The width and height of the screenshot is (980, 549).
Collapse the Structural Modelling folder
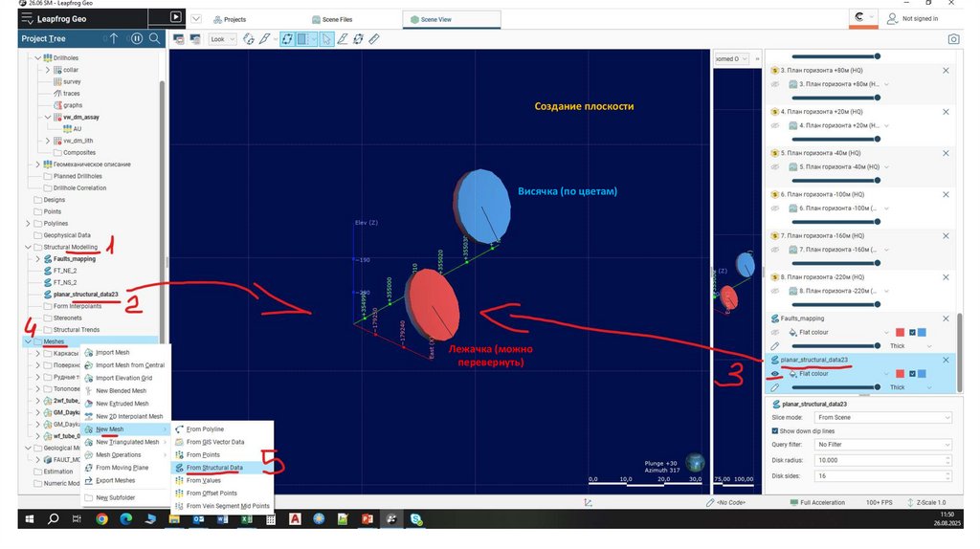coord(28,248)
